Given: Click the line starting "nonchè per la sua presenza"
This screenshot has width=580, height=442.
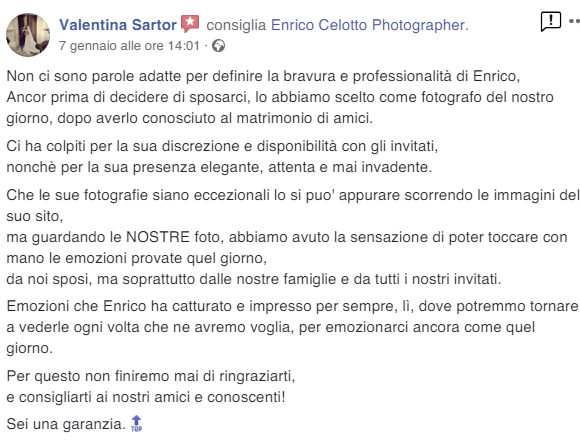Looking at the screenshot, I should [x=219, y=167].
